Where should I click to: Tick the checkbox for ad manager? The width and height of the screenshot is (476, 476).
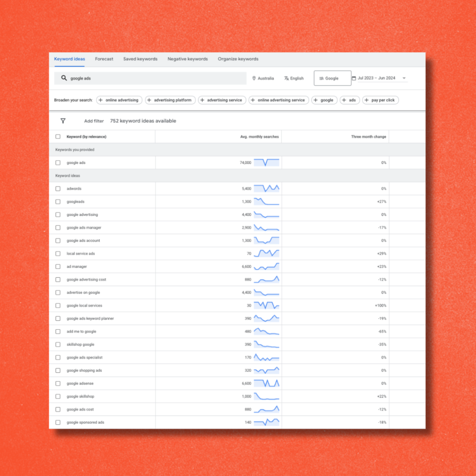58,266
